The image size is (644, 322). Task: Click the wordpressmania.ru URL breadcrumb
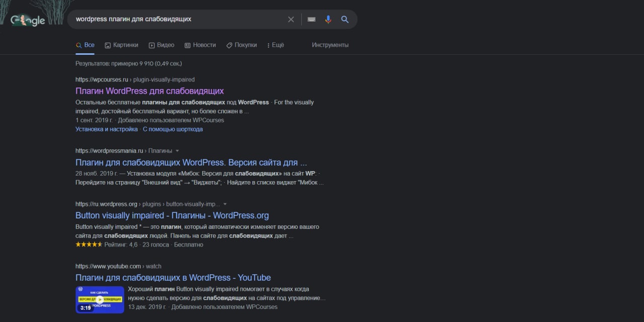coord(124,151)
